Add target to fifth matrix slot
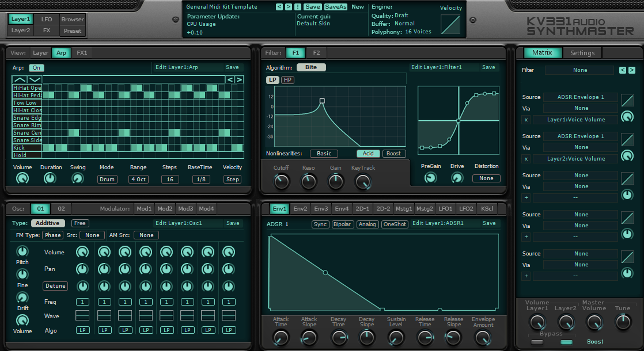 (526, 276)
